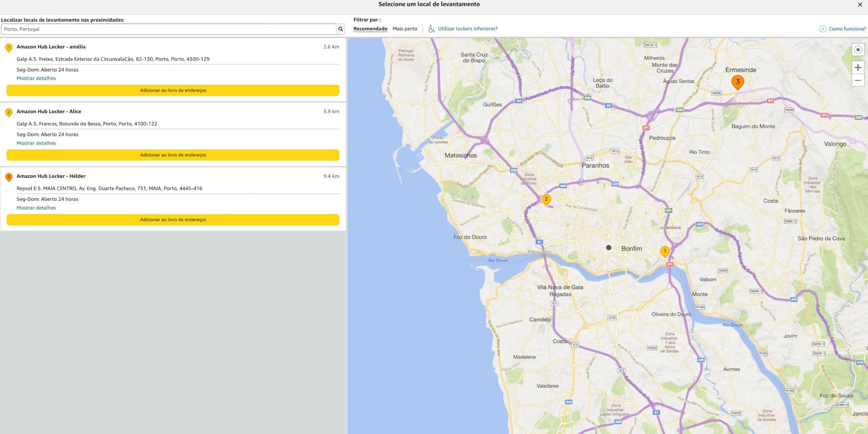
Task: Click Repsol E.S. MAIA CENTRO address line
Action: click(109, 189)
